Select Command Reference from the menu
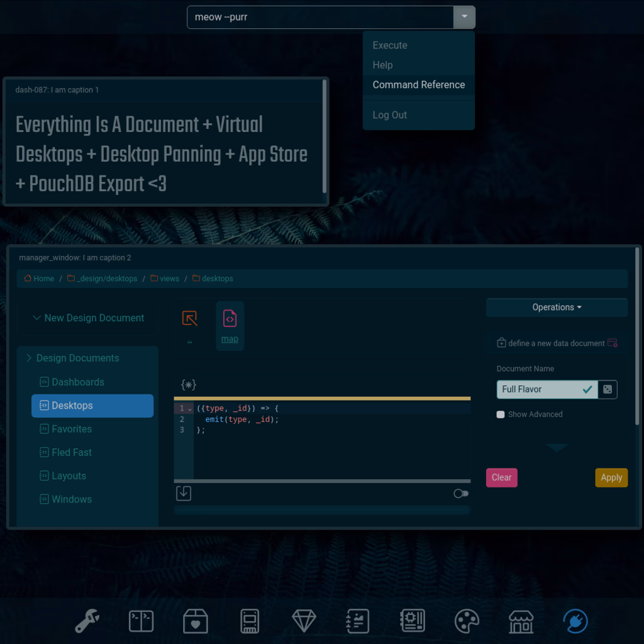The width and height of the screenshot is (644, 644). click(418, 85)
